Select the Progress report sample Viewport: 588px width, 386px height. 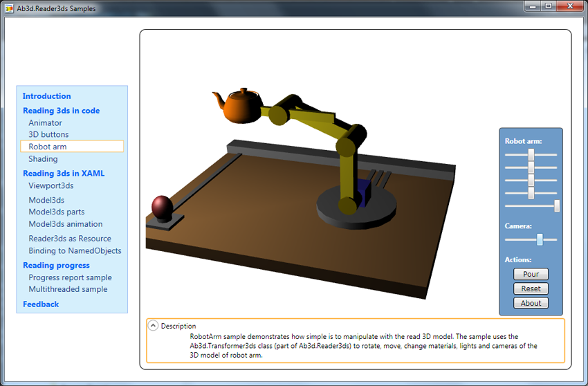coord(70,277)
